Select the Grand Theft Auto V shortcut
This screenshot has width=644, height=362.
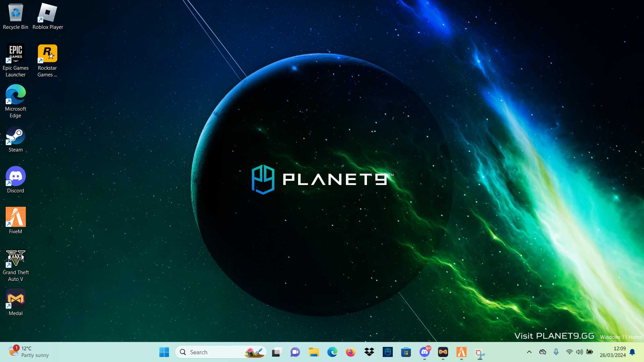tap(15, 265)
